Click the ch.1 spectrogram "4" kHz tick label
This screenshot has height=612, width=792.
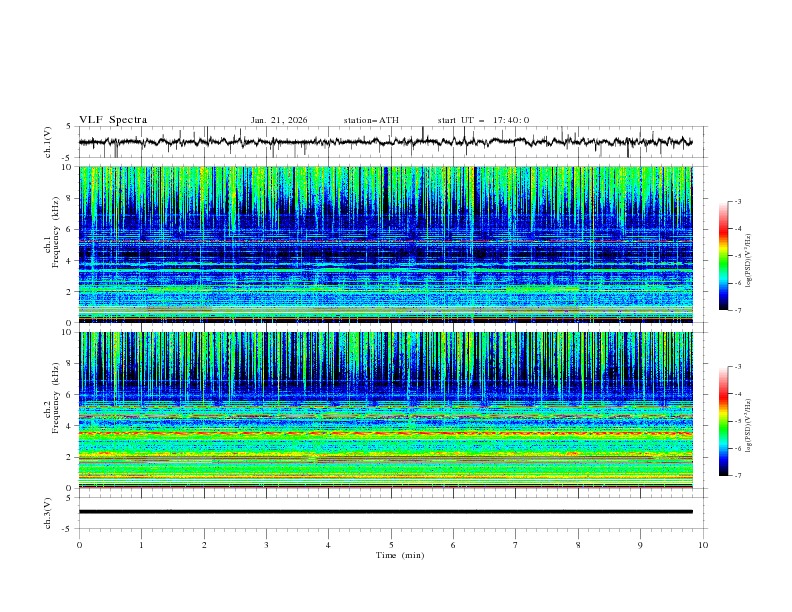coord(71,261)
